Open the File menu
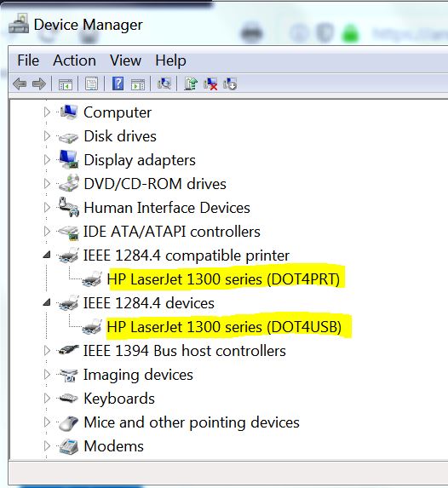 28,60
